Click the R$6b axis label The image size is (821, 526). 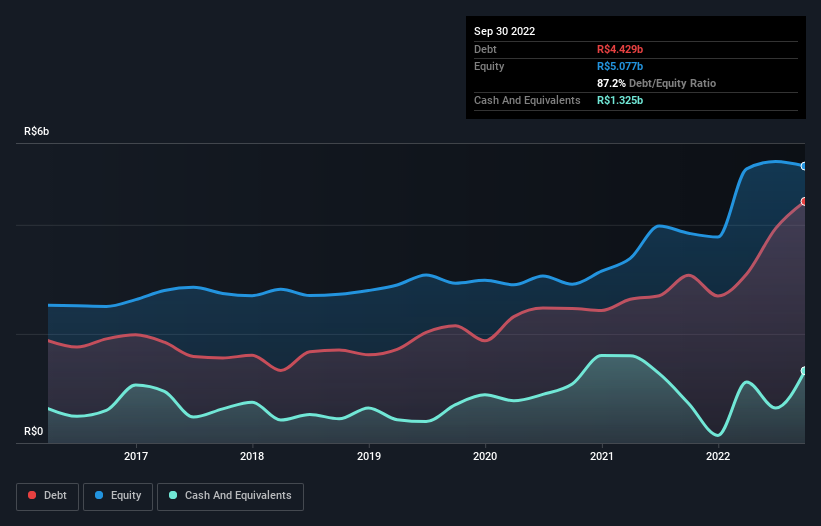pos(37,131)
